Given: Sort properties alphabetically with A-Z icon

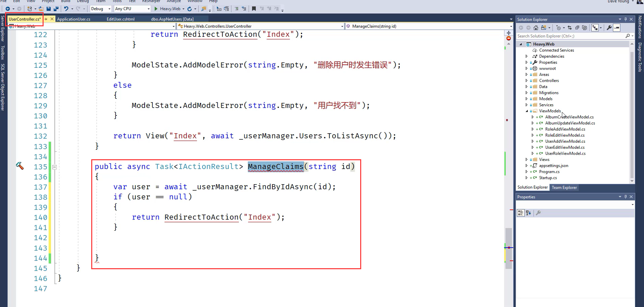Looking at the screenshot, I should pyautogui.click(x=528, y=213).
